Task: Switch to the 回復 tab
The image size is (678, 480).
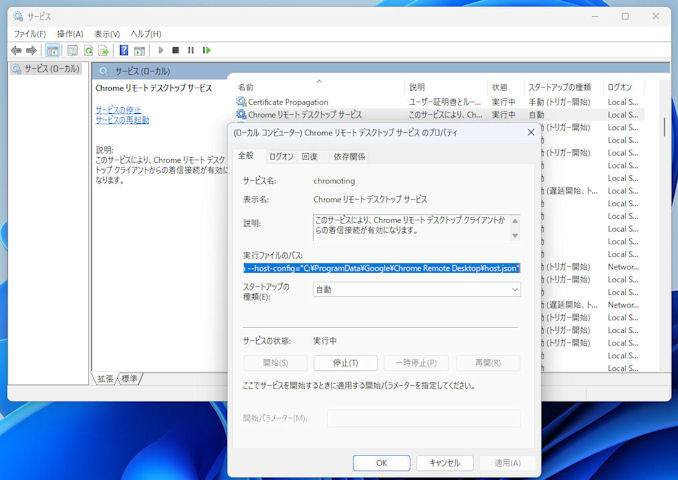Action: pyautogui.click(x=310, y=157)
